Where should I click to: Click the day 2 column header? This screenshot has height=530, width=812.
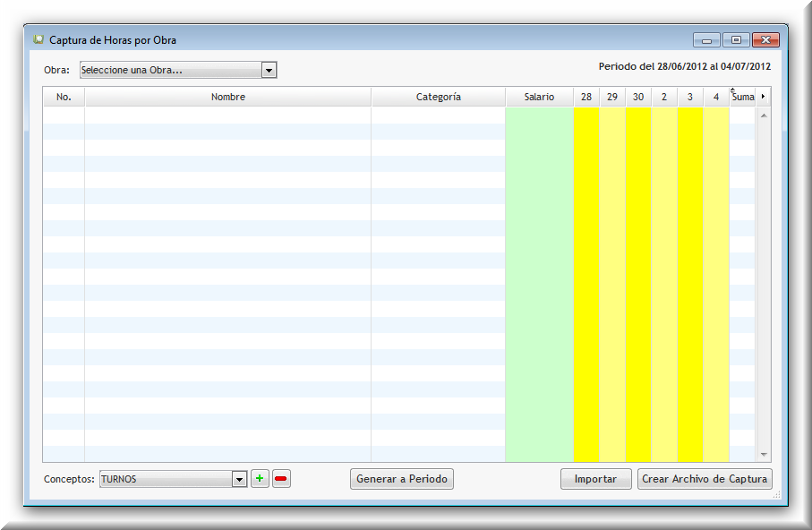[x=664, y=97]
